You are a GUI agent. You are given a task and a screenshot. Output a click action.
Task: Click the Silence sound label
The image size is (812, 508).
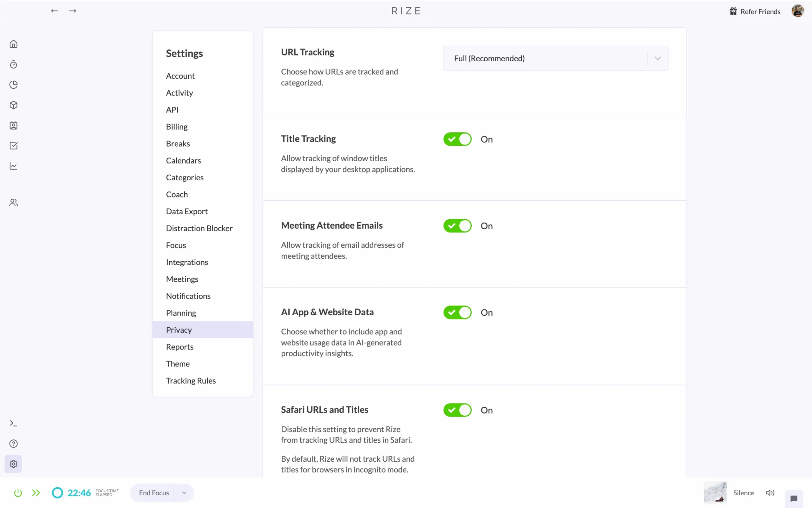743,492
